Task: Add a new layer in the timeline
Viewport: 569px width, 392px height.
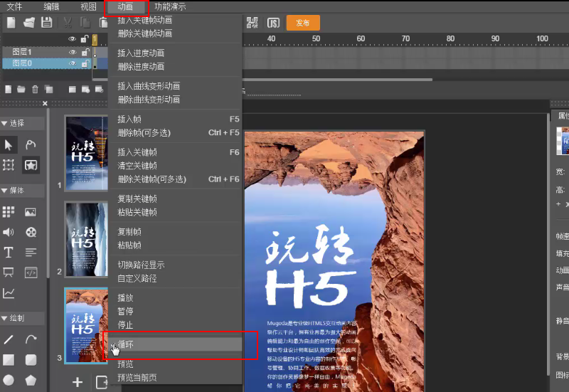Action: pyautogui.click(x=9, y=90)
